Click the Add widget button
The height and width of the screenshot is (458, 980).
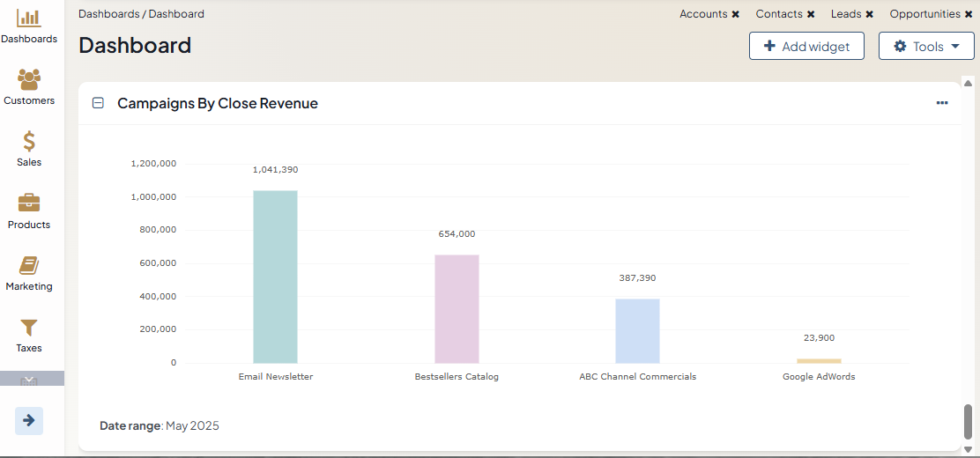pyautogui.click(x=806, y=47)
